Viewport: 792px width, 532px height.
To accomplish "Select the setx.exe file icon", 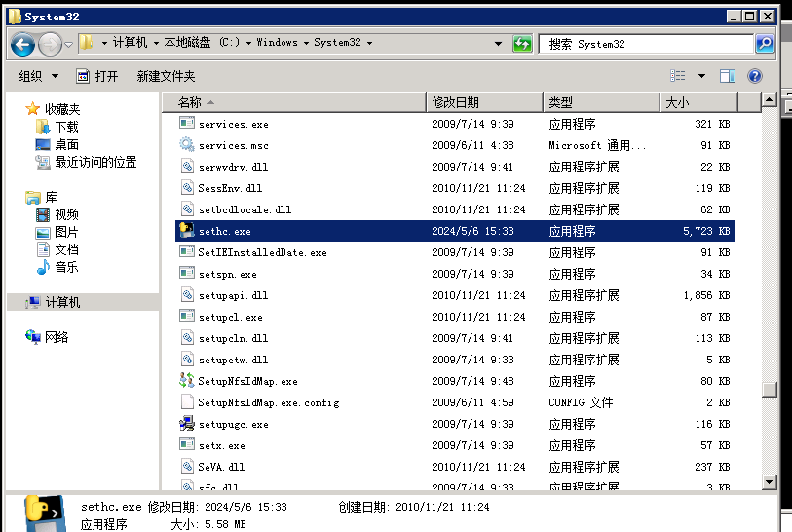I will tap(187, 444).
